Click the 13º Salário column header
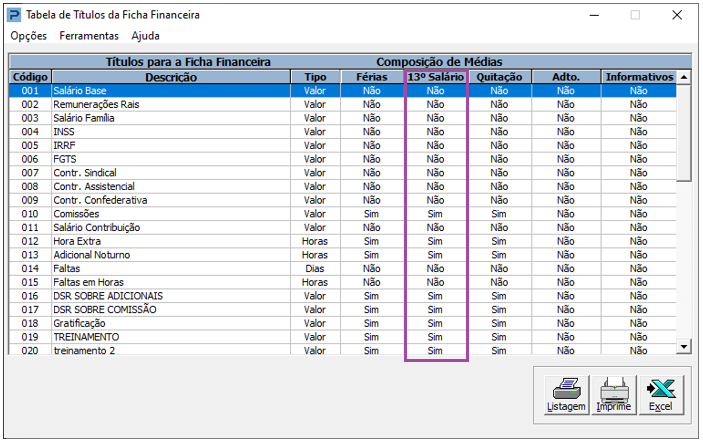 [436, 77]
